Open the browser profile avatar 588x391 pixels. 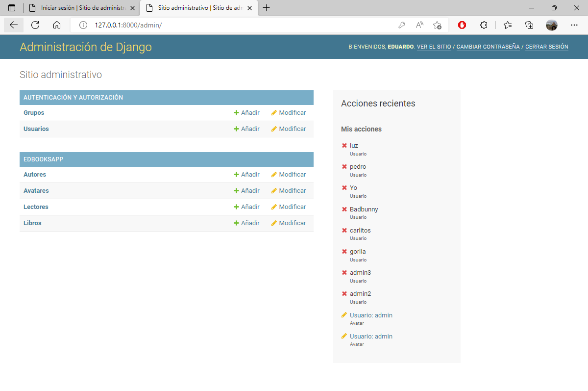click(552, 25)
